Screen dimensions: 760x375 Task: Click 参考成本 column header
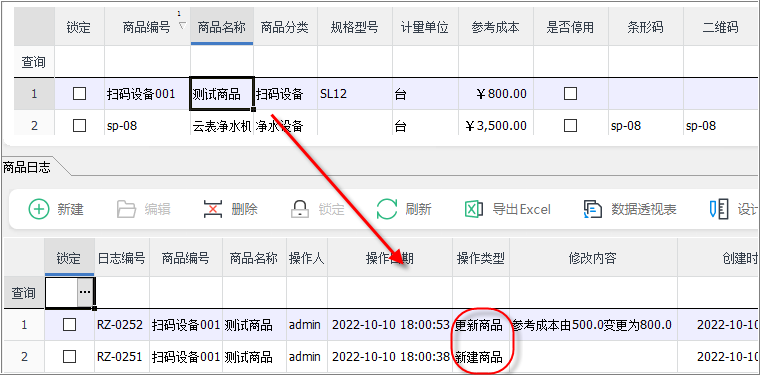[495, 27]
